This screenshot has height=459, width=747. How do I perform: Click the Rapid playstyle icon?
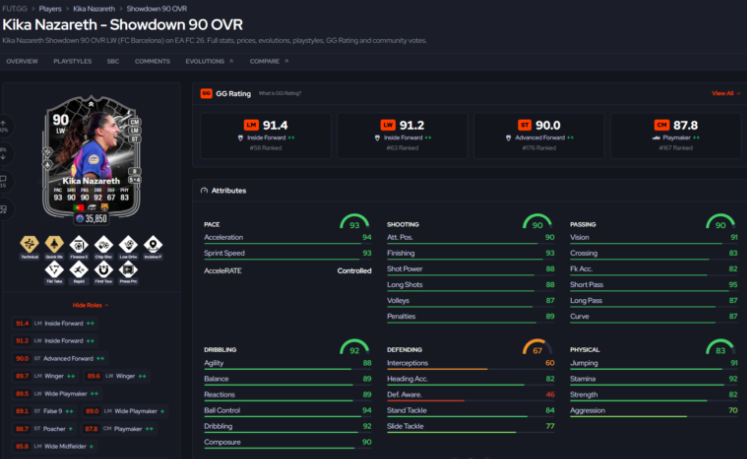click(x=79, y=270)
